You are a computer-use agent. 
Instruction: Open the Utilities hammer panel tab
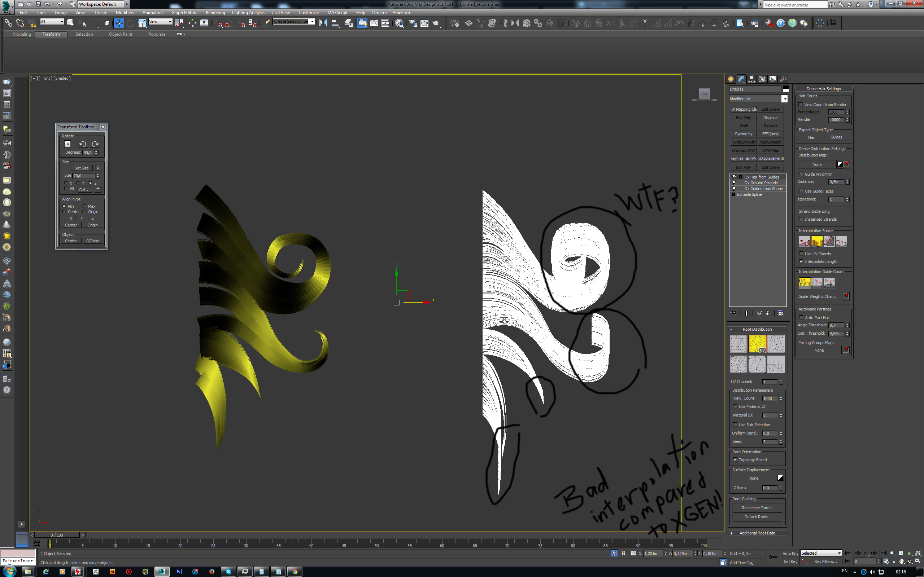pos(783,79)
